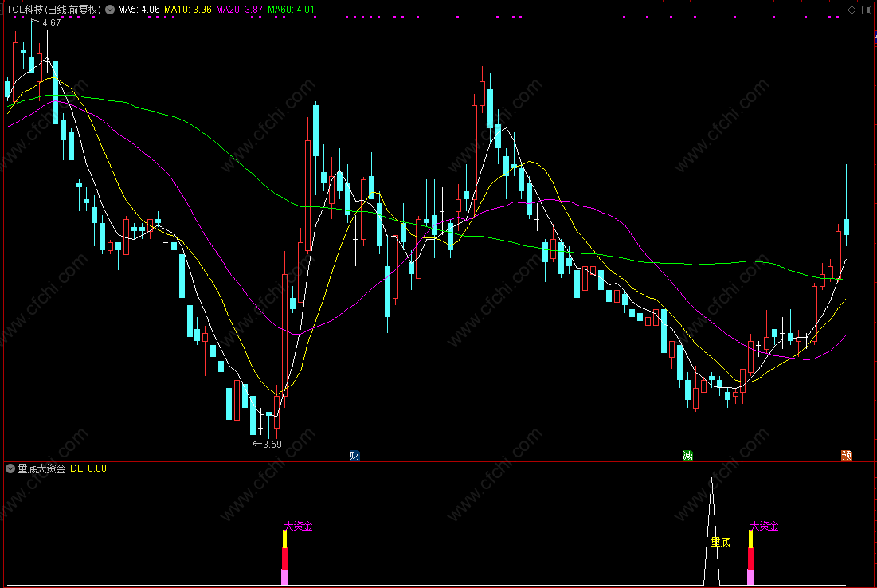Screen dimensions: 877x588
Task: Click the 量底 signal spike label
Action: 720,542
